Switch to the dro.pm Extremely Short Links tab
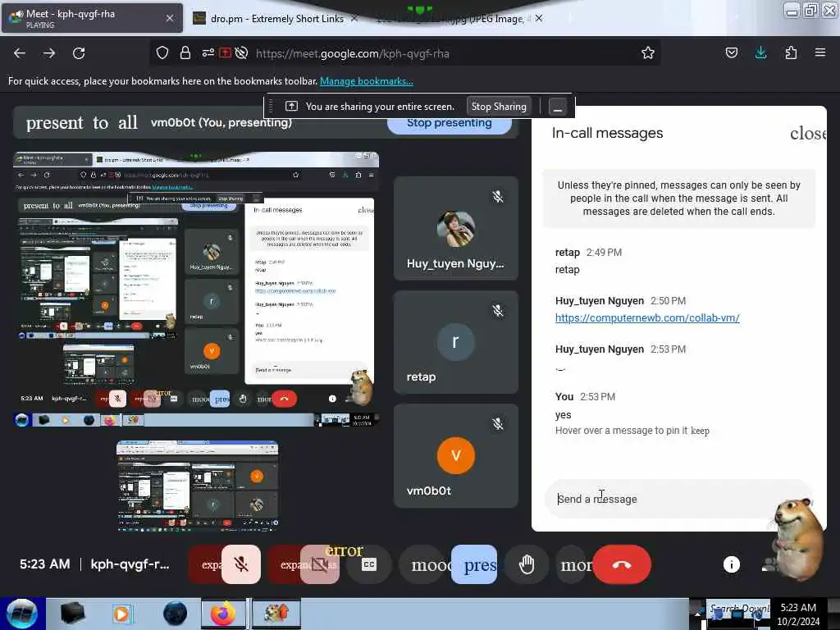Viewport: 840px width, 630px height. (x=277, y=19)
